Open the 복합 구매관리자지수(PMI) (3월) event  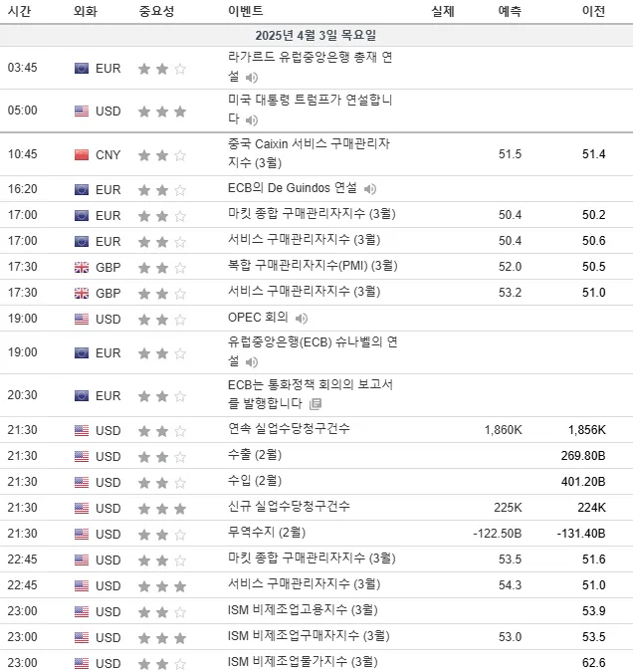tap(313, 266)
